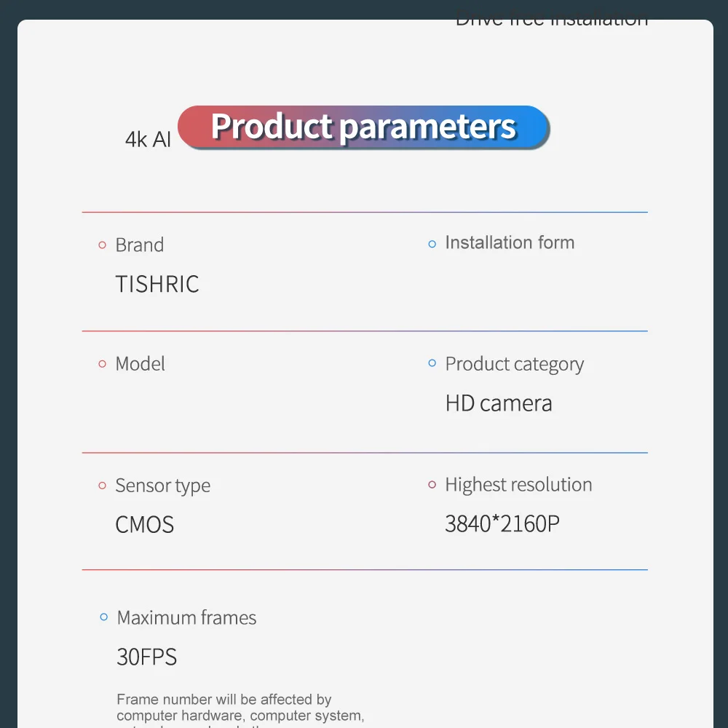Select the TISHRIC brand name text

(x=157, y=284)
